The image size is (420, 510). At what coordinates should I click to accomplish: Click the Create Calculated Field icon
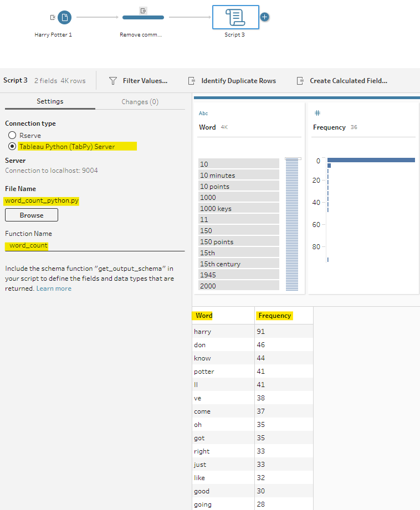tap(300, 81)
